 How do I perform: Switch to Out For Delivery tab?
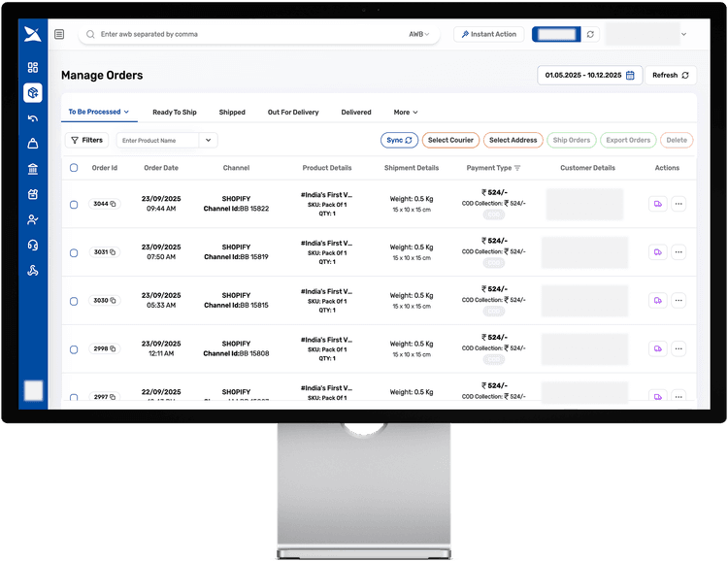pyautogui.click(x=293, y=113)
